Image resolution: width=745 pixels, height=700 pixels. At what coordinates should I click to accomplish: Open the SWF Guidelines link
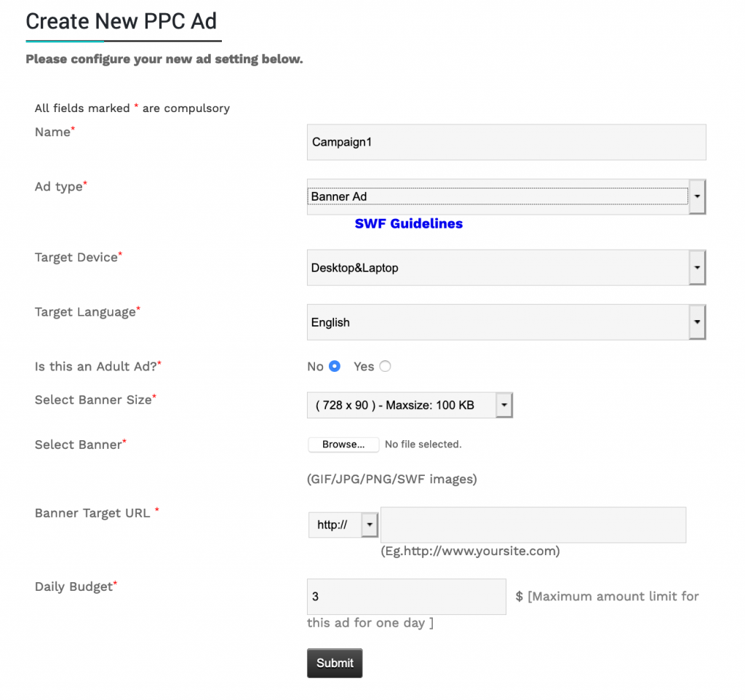coord(409,224)
